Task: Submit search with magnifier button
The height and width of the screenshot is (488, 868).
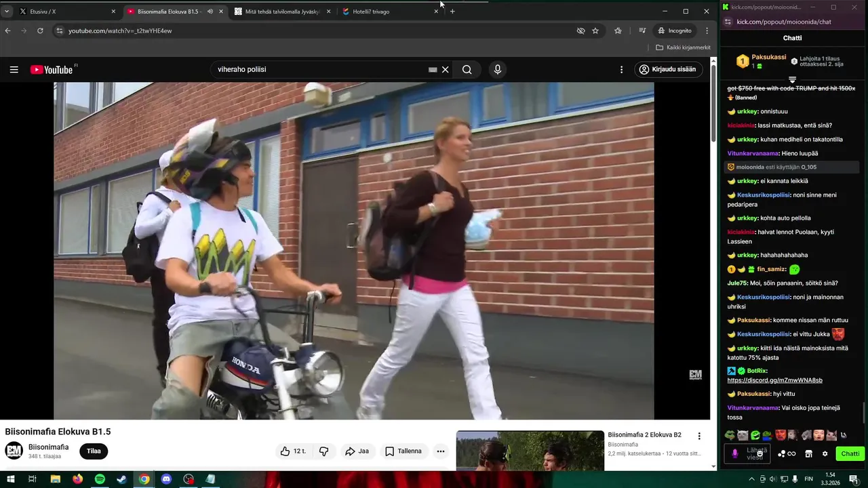Action: 467,69
